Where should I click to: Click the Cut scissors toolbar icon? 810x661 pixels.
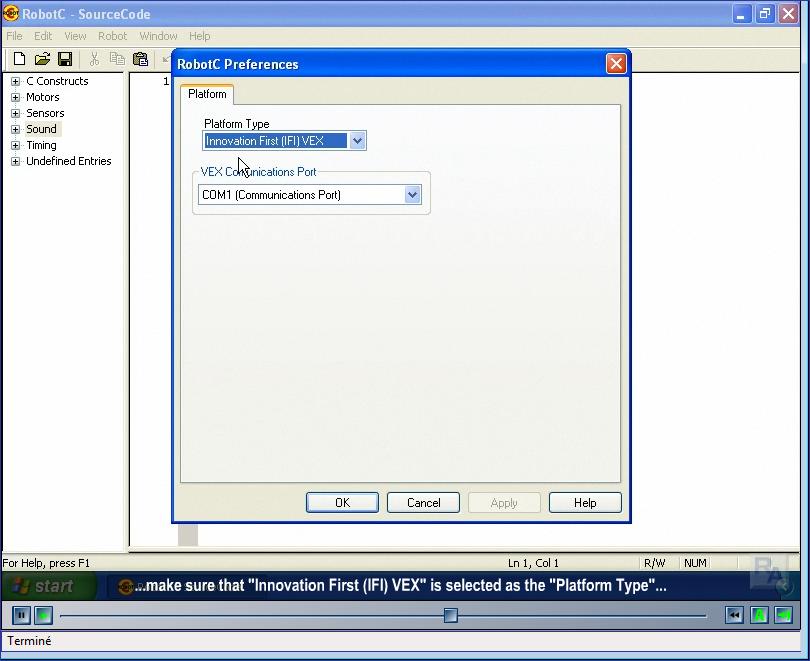(94, 59)
